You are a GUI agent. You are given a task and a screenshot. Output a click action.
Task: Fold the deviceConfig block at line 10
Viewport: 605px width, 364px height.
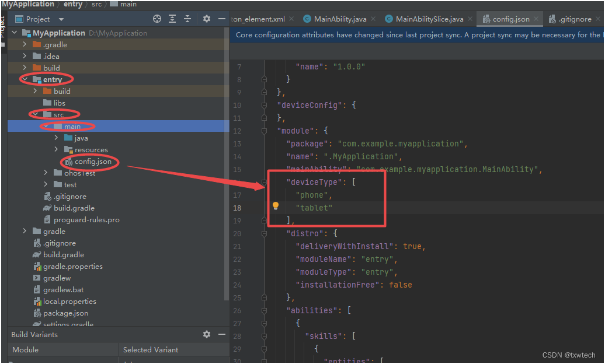[x=265, y=105]
